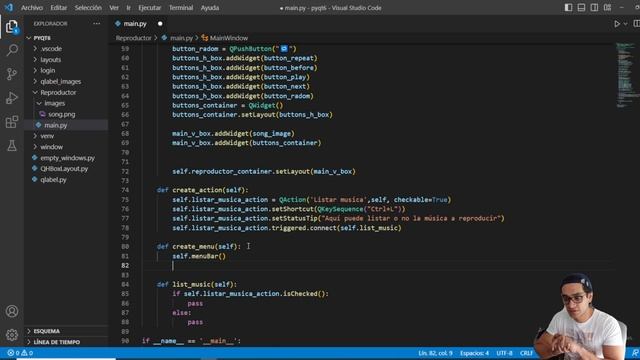Open the Customize Layout icon
The image size is (640, 360).
[x=607, y=7]
